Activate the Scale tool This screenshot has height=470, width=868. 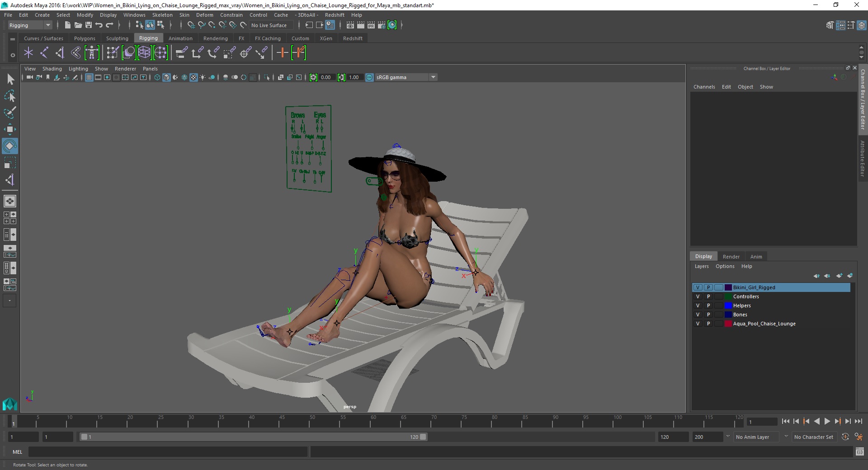click(x=10, y=163)
